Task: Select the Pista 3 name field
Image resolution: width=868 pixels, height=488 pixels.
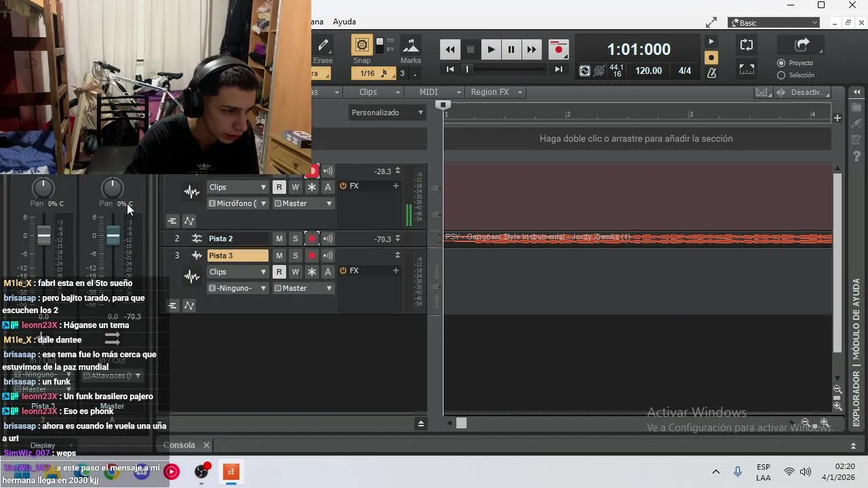Action: [238, 256]
